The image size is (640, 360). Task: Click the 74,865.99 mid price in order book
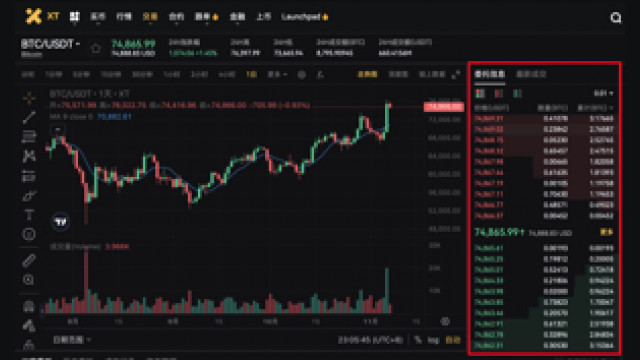pyautogui.click(x=499, y=232)
